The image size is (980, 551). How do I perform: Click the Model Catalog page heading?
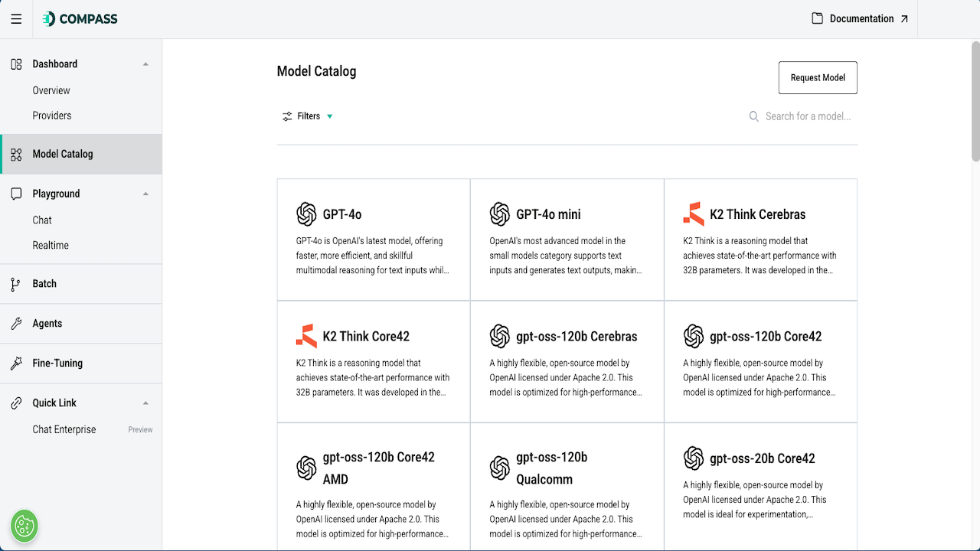(x=316, y=71)
